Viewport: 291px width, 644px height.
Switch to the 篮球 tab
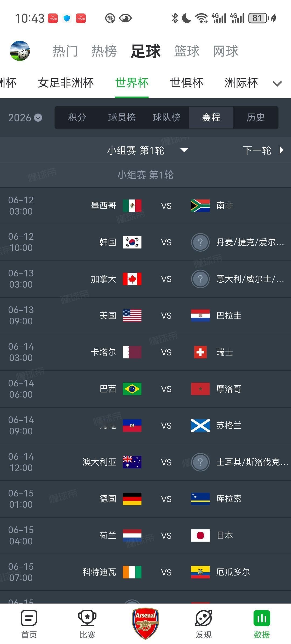[186, 51]
